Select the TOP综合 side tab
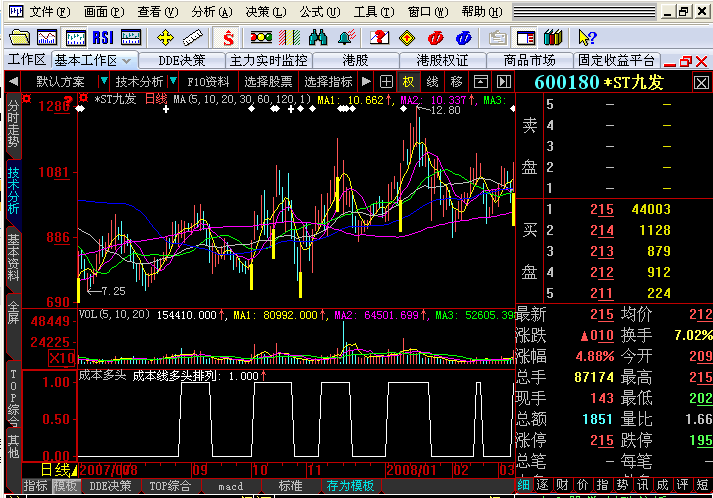Viewport: 713px width, 498px height. (x=13, y=397)
